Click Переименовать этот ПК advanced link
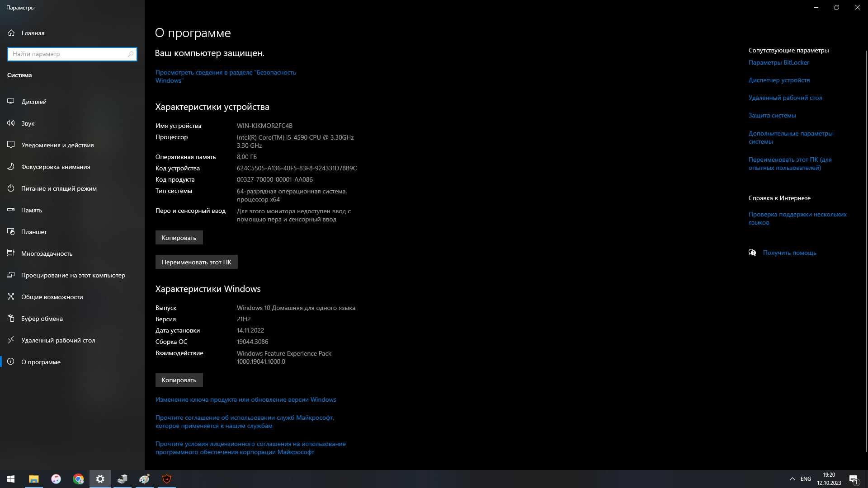Screen dimensions: 868x488 790,164
